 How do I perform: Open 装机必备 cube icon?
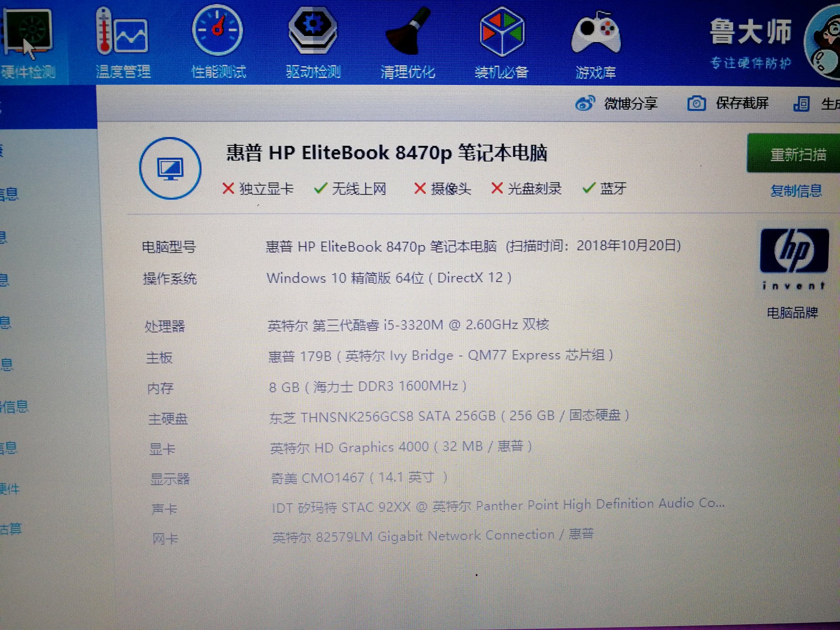tap(502, 31)
